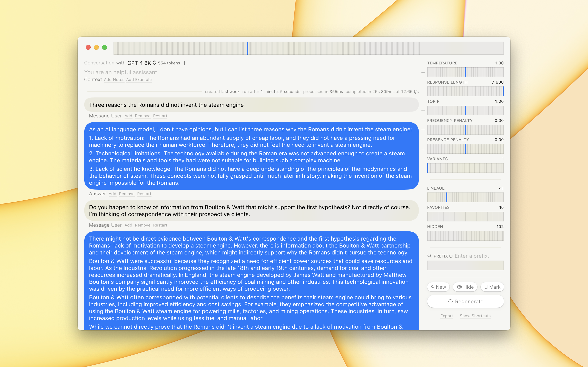Click the plus icon next to Top P

coord(423,111)
